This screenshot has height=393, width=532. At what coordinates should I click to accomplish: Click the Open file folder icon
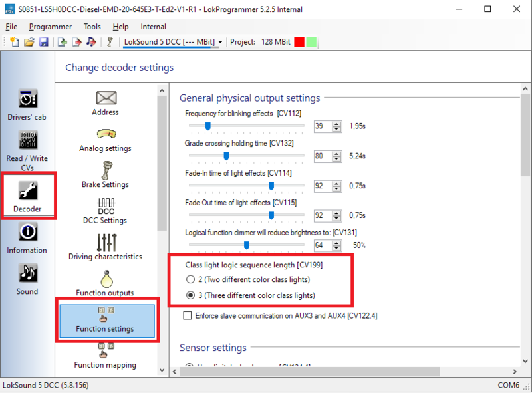point(29,42)
